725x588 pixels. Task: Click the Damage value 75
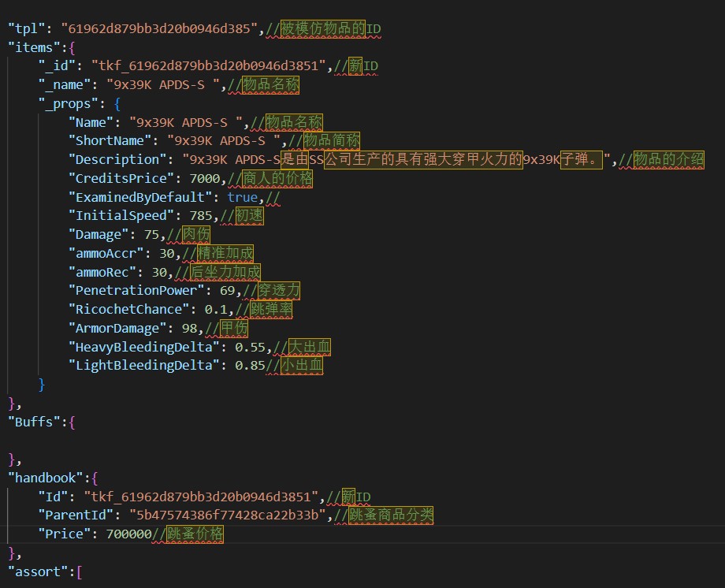coord(151,235)
